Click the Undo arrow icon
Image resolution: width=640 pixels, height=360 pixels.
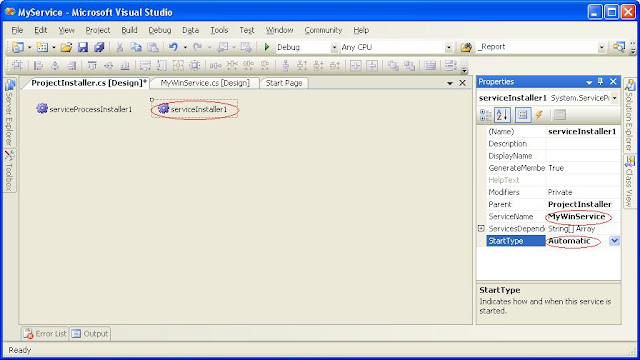point(173,47)
